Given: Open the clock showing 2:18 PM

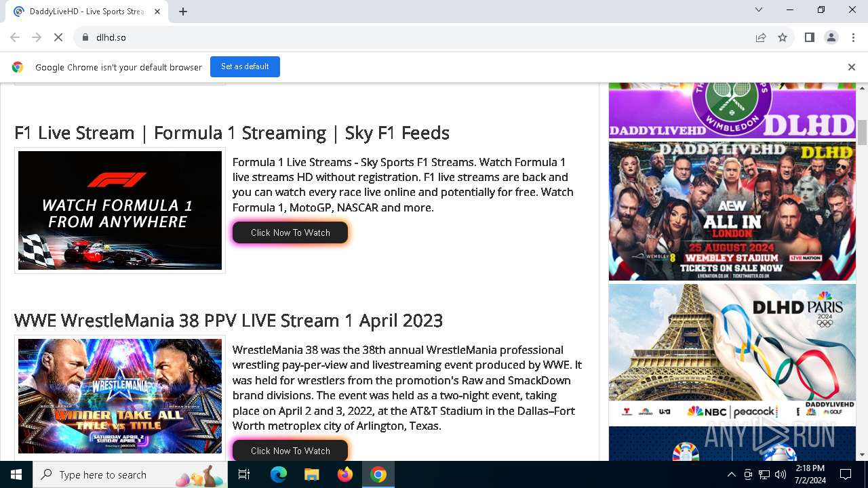Looking at the screenshot, I should coord(810,474).
